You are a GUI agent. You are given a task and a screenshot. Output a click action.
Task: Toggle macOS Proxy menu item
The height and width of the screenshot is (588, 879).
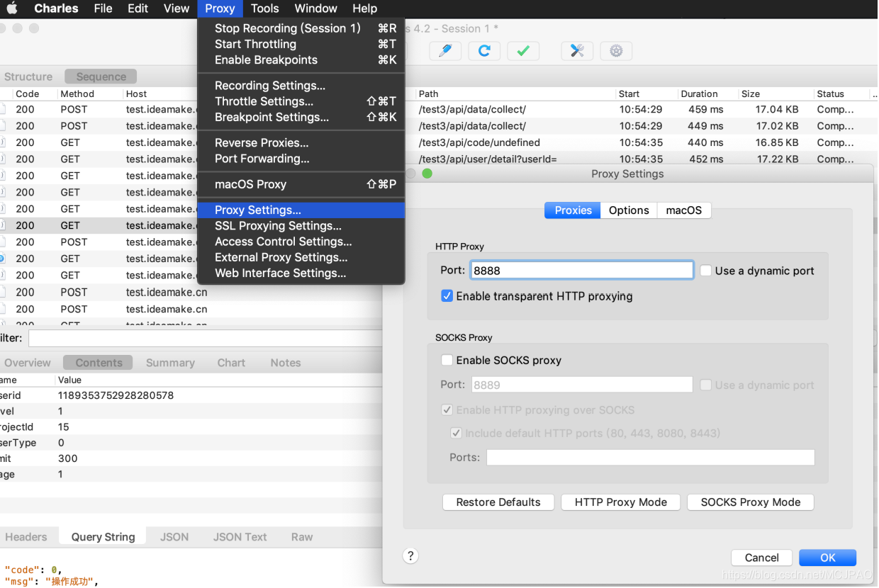[x=301, y=184]
